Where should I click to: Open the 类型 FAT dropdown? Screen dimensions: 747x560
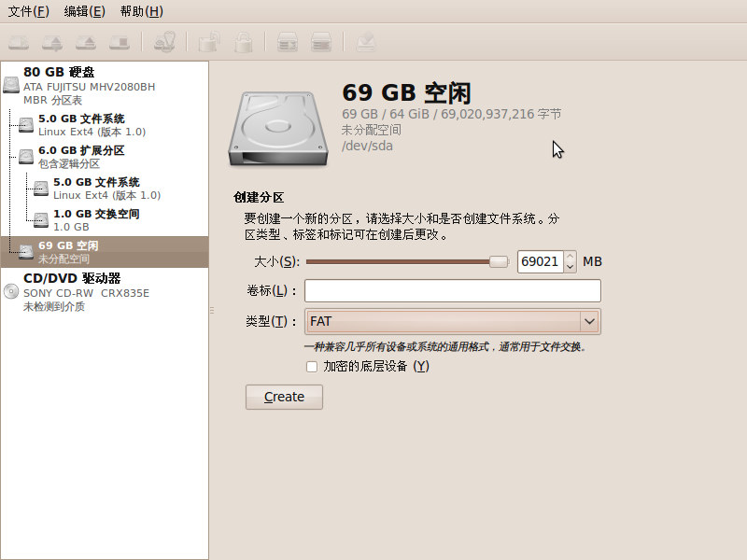tap(453, 321)
